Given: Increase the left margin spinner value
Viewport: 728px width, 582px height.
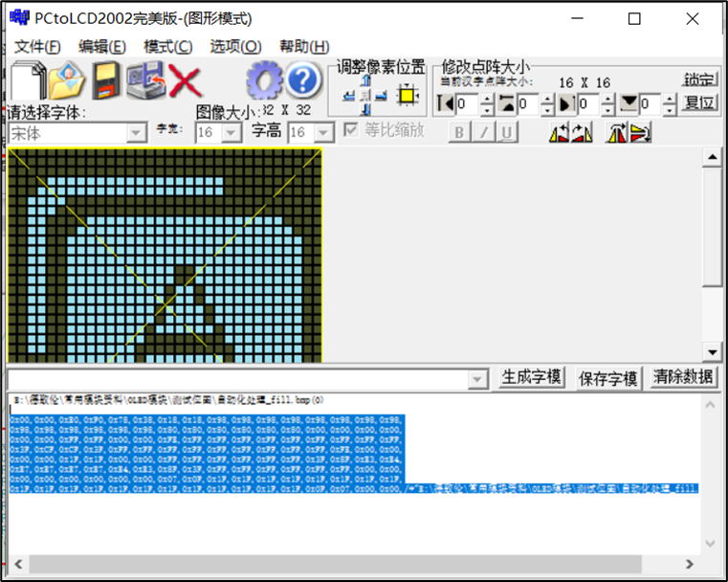Looking at the screenshot, I should 487,99.
